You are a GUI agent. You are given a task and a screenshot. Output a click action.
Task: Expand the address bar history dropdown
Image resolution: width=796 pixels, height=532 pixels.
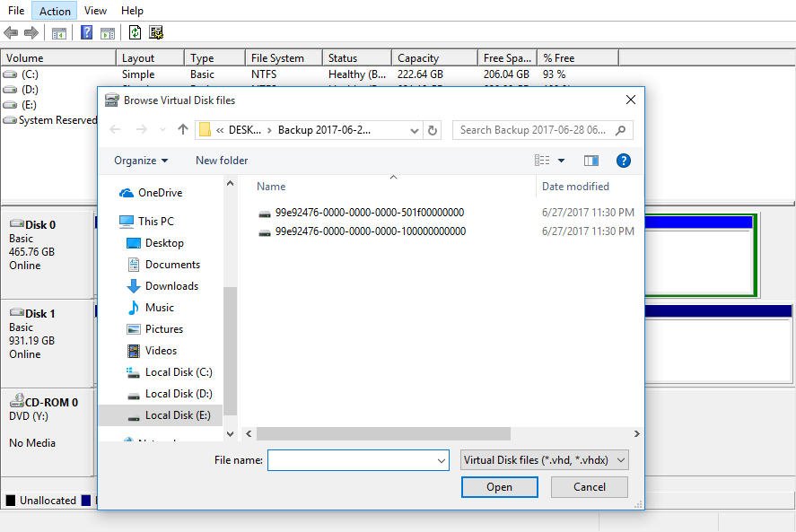[x=415, y=130]
